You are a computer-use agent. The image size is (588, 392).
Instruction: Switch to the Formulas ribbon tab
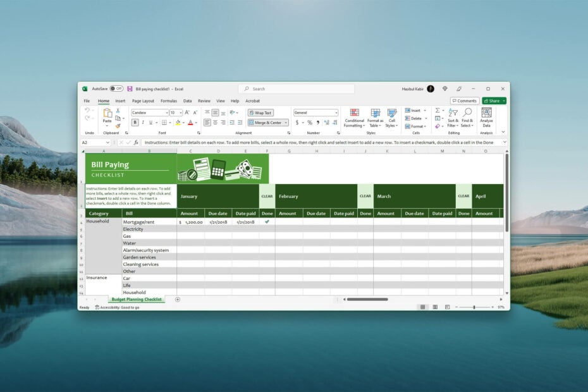(168, 101)
